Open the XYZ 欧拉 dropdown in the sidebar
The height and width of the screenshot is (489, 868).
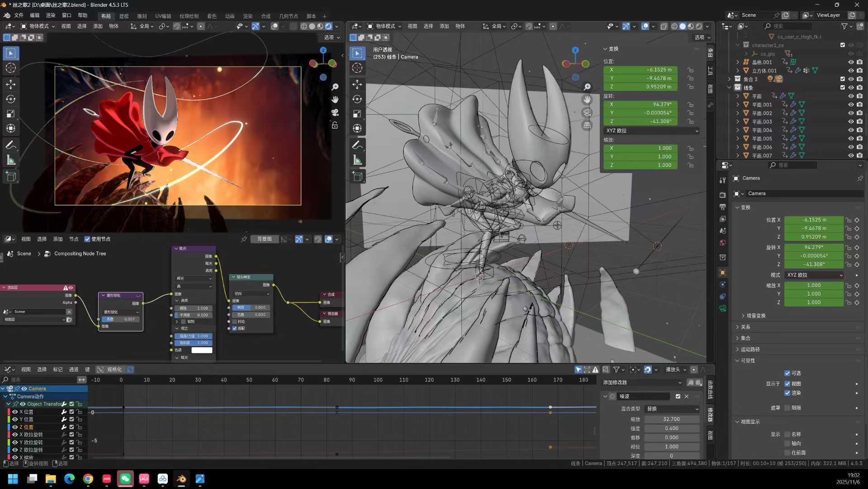pyautogui.click(x=652, y=131)
